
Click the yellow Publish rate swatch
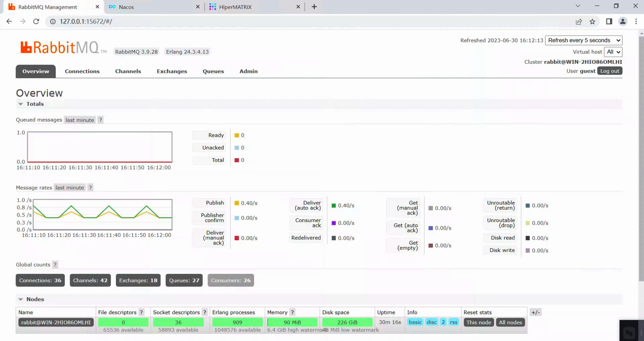tap(237, 203)
